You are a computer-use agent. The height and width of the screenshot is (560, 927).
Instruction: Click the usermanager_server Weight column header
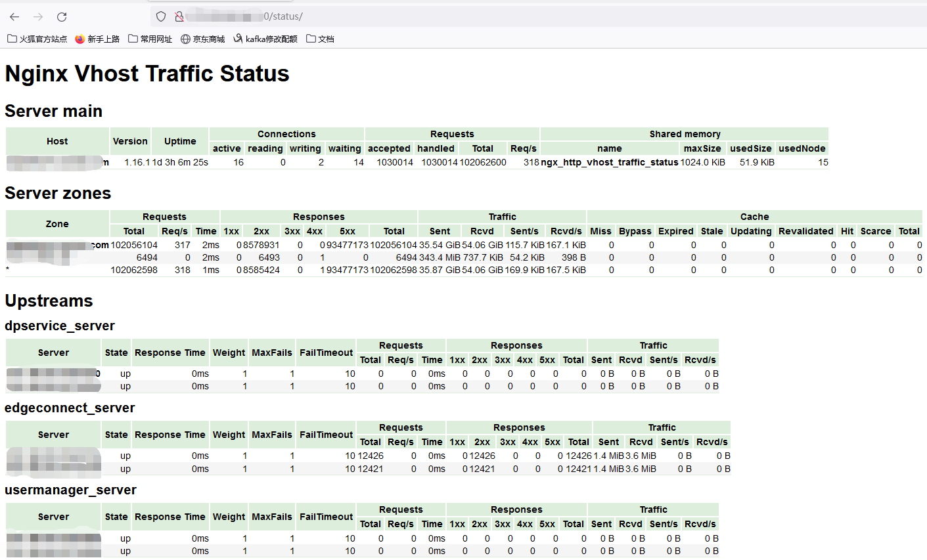[229, 517]
